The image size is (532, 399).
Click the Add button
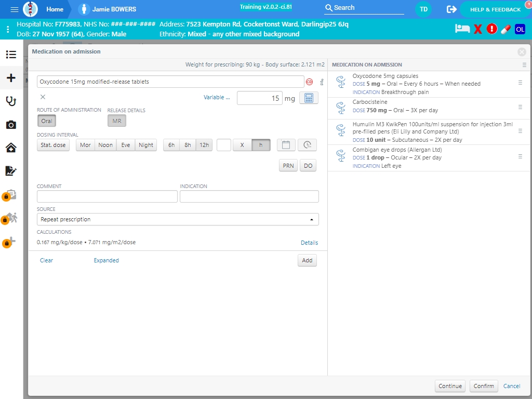307,260
